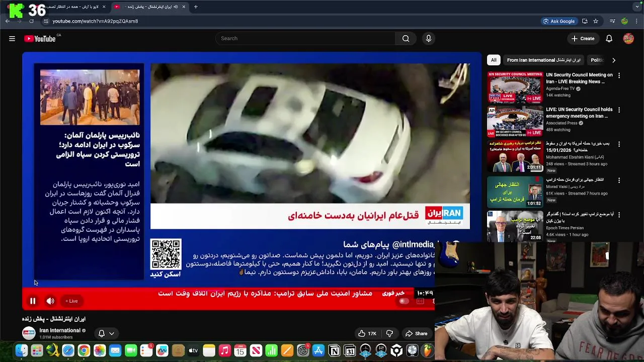The width and height of the screenshot is (644, 362).
Task: Go back in browser history
Action: pyautogui.click(x=8, y=21)
